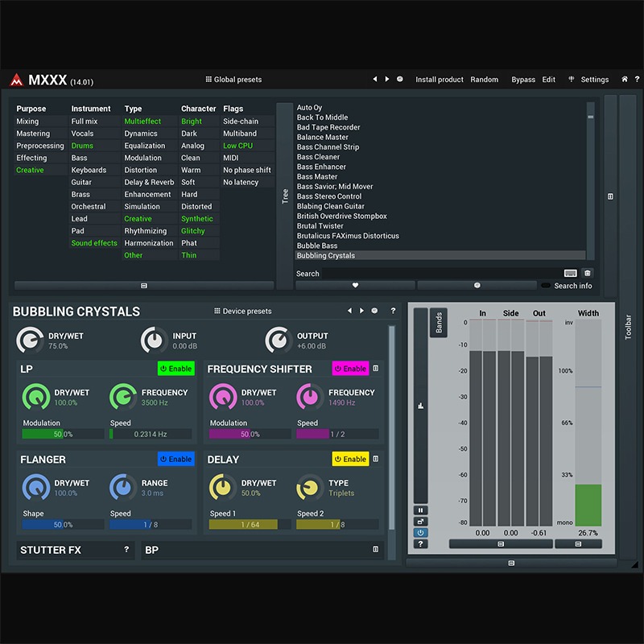Click Random in top bar
644x644 pixels.
coord(485,79)
